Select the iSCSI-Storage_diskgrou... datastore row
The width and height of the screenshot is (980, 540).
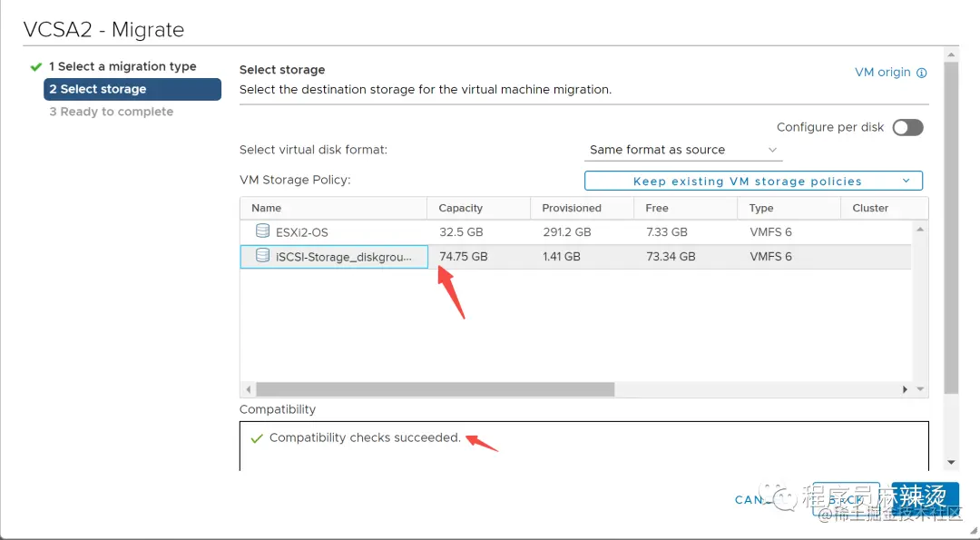pyautogui.click(x=575, y=257)
